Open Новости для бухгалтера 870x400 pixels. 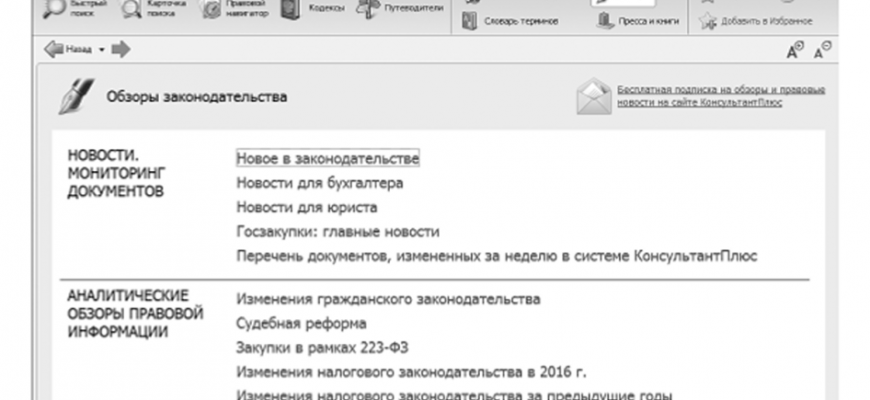(320, 183)
